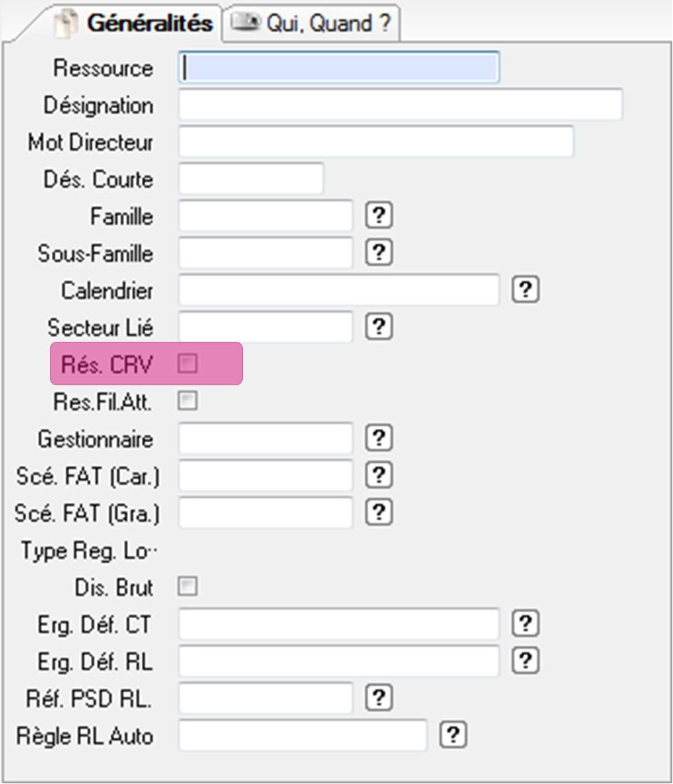
Task: Click the Dés. Courte text box
Action: pyautogui.click(x=251, y=179)
